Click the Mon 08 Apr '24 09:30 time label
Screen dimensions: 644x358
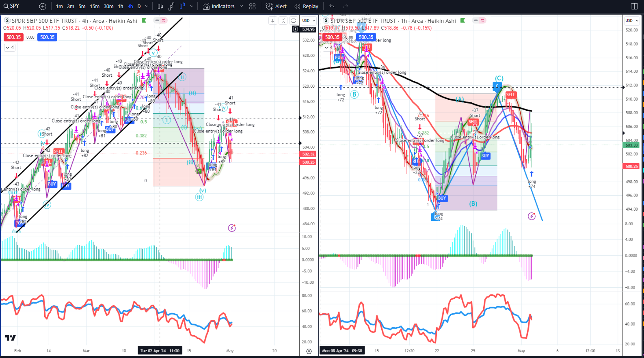341,351
